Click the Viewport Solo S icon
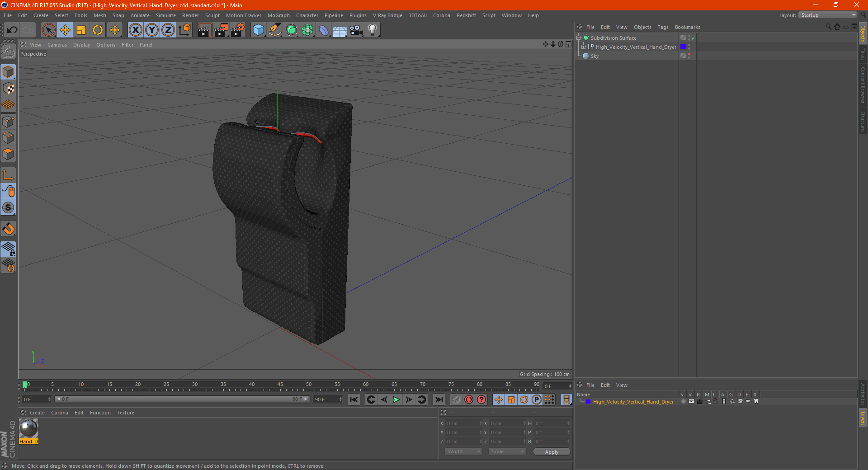The height and width of the screenshot is (470, 868). [x=8, y=207]
